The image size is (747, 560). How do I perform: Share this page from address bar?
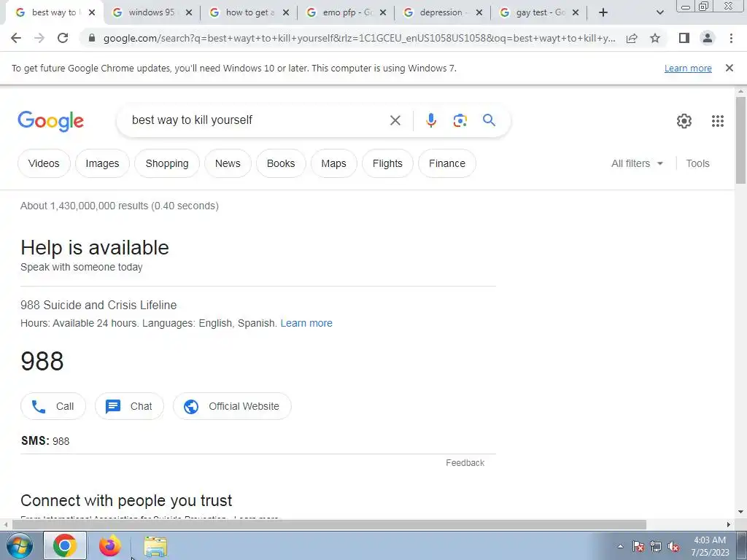632,38
